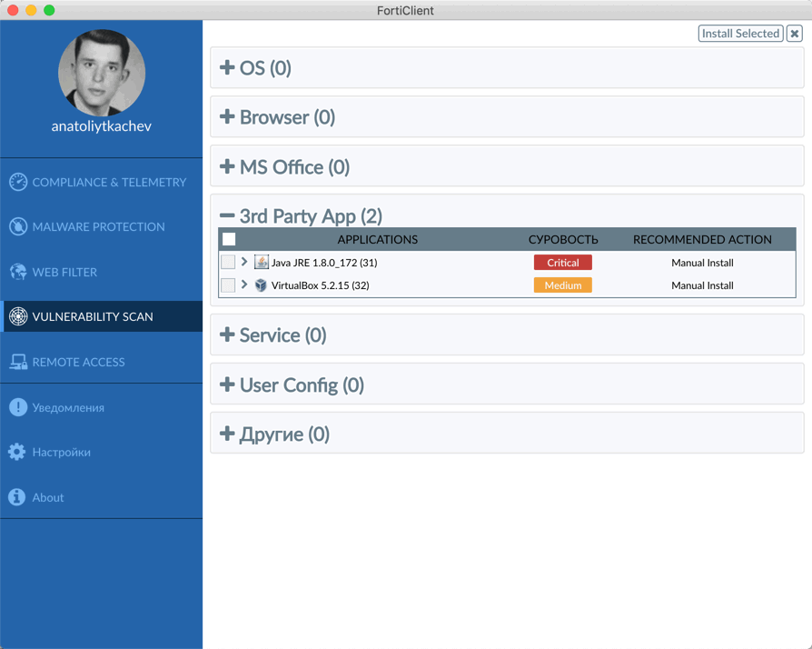Click the Уведомления exclamation icon
The height and width of the screenshot is (649, 812).
click(18, 407)
